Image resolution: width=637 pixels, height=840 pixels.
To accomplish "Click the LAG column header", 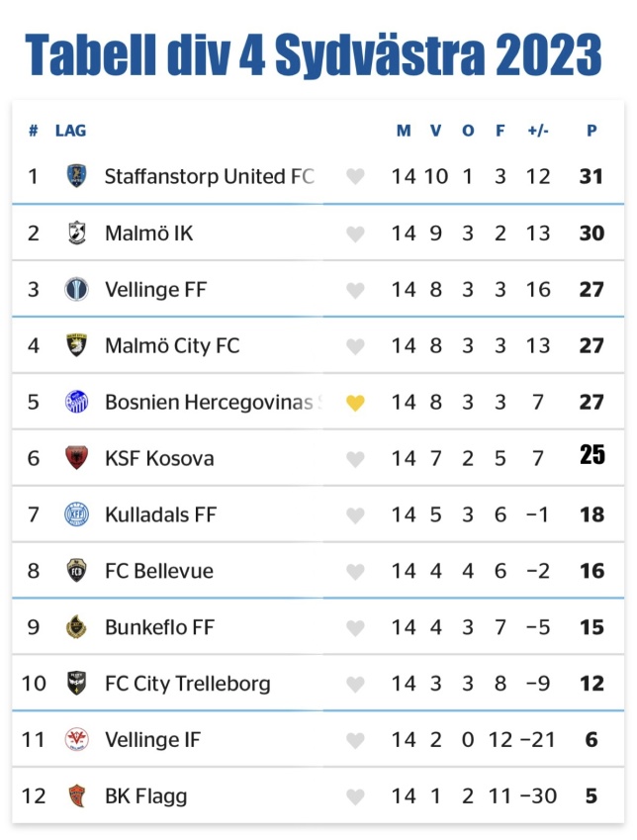I will point(70,131).
